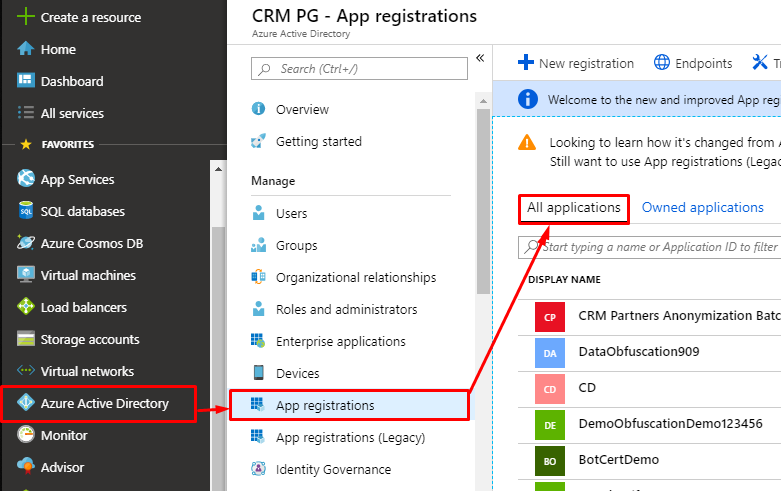
Task: Open the App registrations menu item
Action: 325,405
